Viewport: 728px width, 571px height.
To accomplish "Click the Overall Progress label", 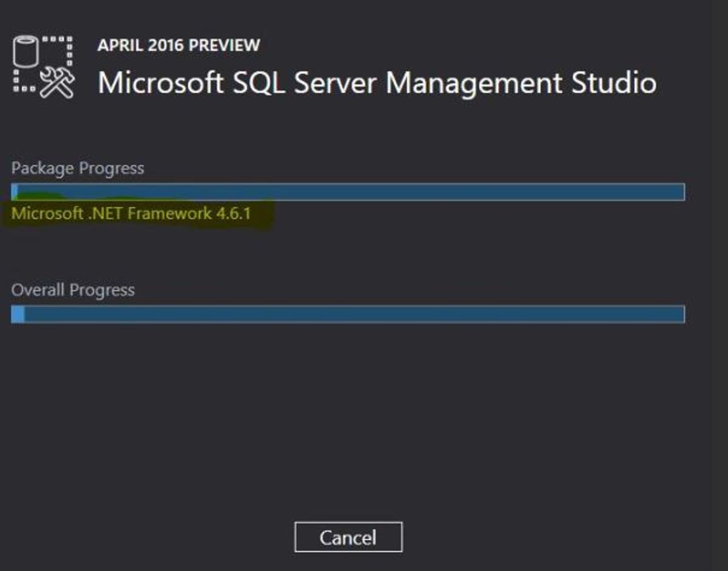I will pos(73,290).
